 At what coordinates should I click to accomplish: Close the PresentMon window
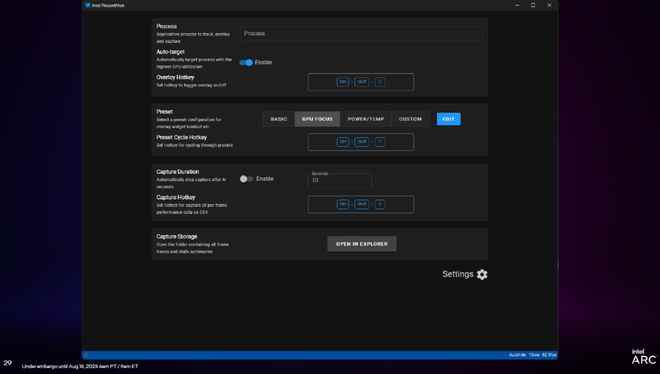[549, 5]
